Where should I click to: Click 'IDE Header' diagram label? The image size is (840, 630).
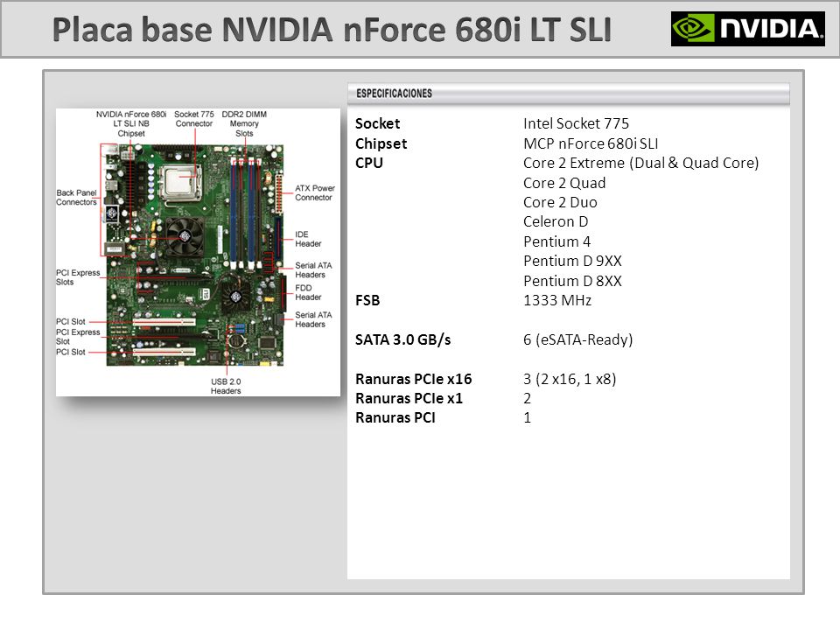tap(308, 239)
